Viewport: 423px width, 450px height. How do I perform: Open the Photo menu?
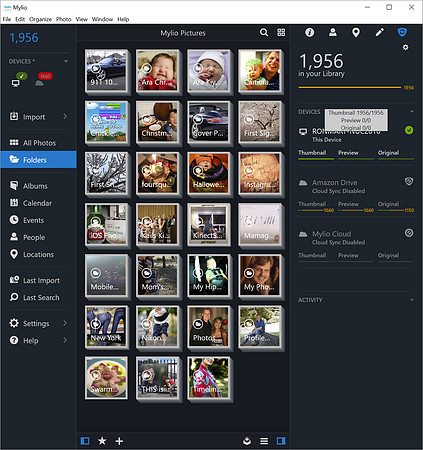(63, 19)
